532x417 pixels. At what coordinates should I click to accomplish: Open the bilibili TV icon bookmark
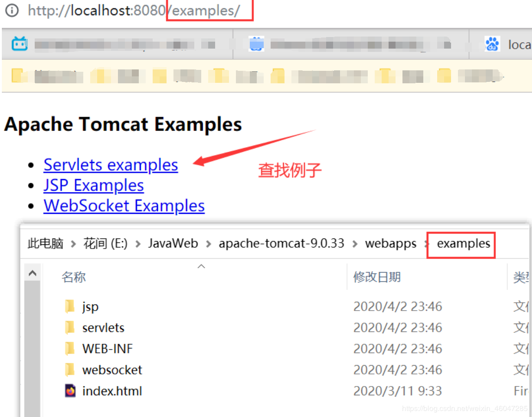pos(20,44)
